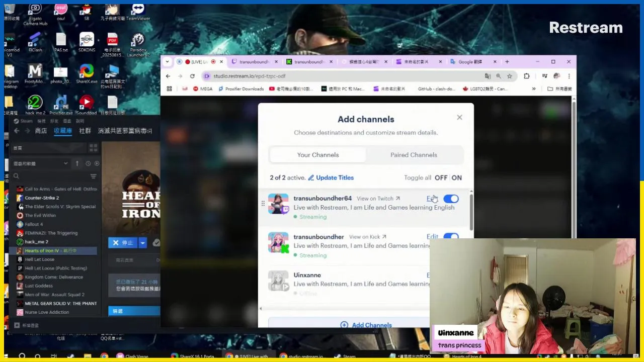Click Steam sort ascending arrow icon
644x362 pixels.
[x=77, y=163]
